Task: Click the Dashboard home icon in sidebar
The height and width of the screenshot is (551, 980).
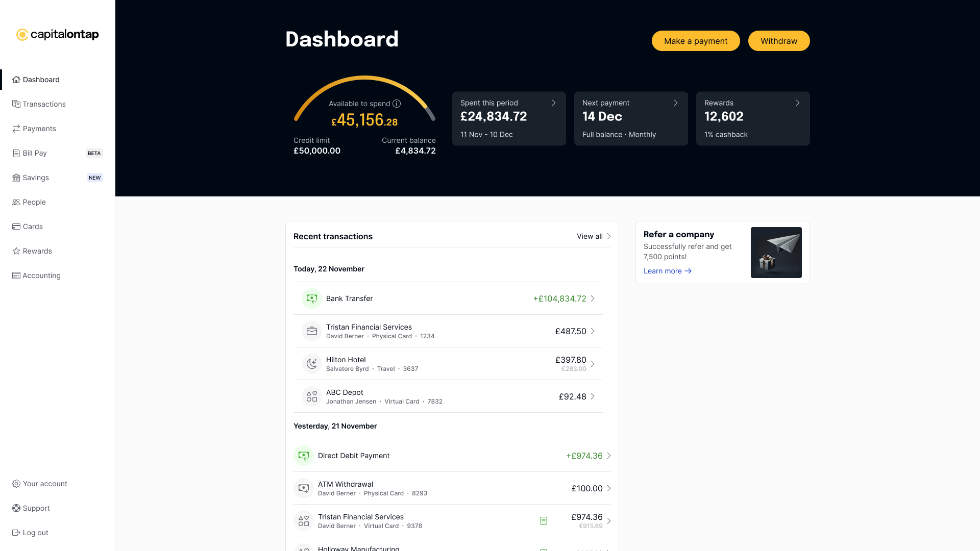Action: point(16,80)
